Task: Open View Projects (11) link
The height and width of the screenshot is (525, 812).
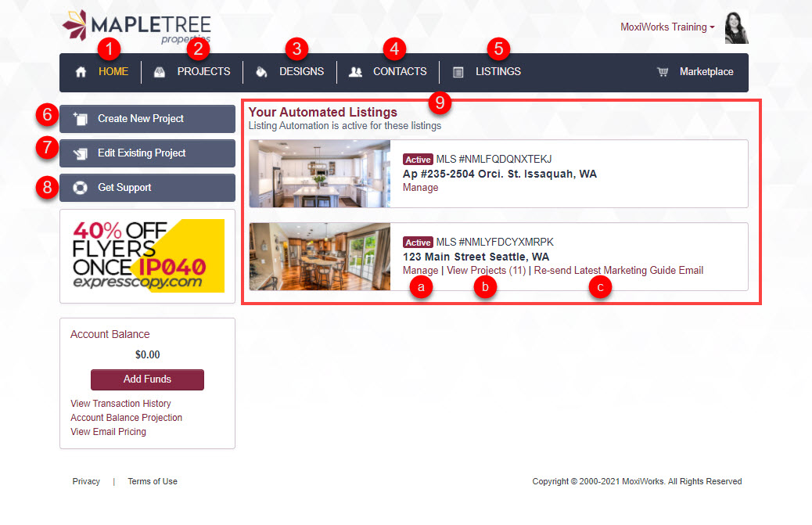Action: 487,270
